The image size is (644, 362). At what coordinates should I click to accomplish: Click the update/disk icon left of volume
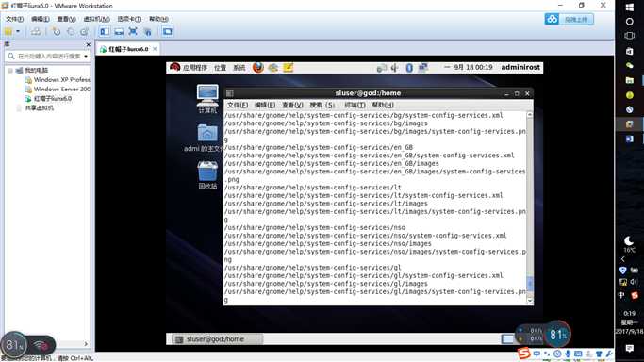click(382, 68)
